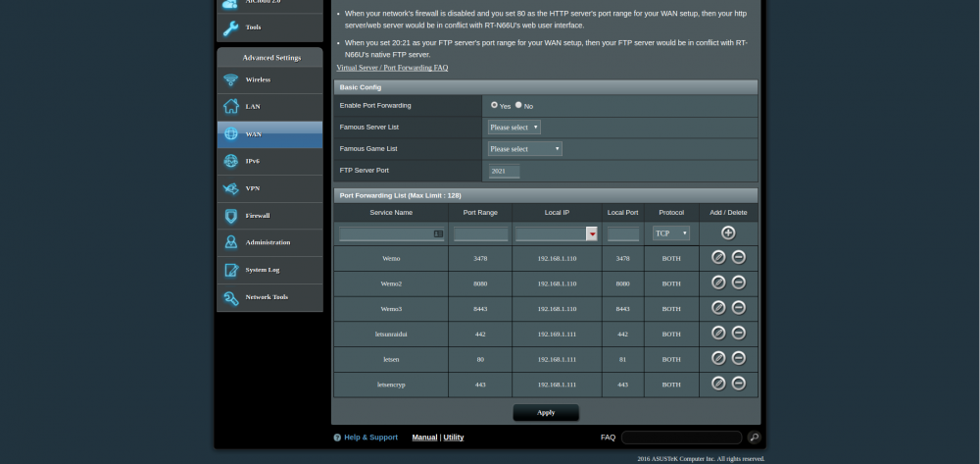This screenshot has width=980, height=464.
Task: Delete the Wemo2 forwarding rule
Action: pos(739,283)
